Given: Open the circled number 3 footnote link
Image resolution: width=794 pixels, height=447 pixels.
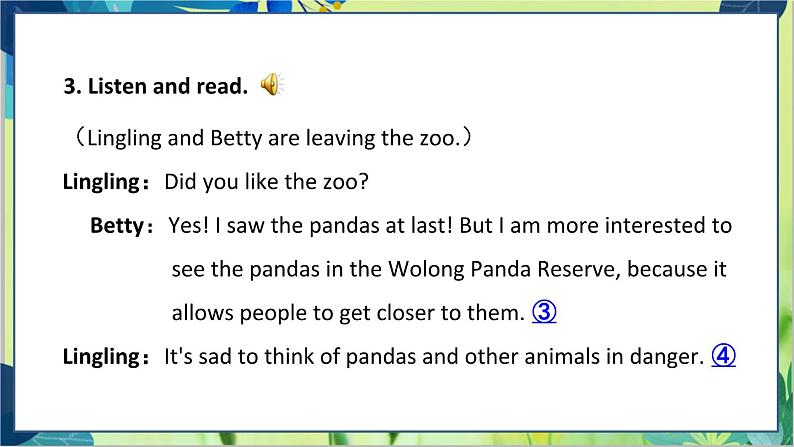Looking at the screenshot, I should pyautogui.click(x=544, y=312).
